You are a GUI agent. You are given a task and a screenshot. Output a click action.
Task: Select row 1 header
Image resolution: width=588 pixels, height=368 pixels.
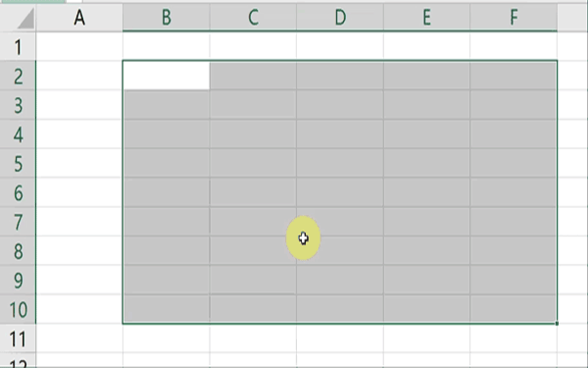(18, 46)
